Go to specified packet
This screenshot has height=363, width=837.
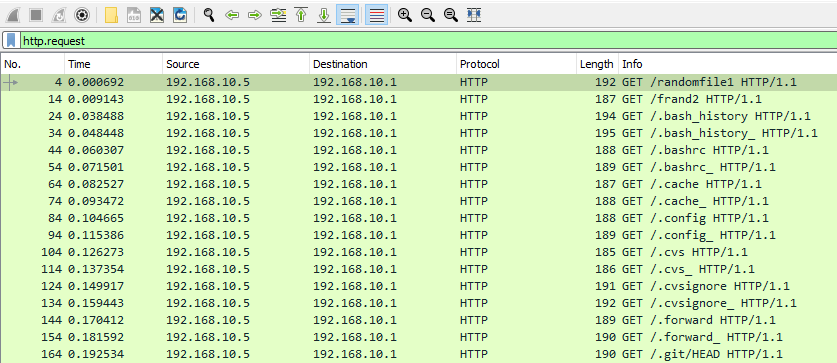(278, 15)
